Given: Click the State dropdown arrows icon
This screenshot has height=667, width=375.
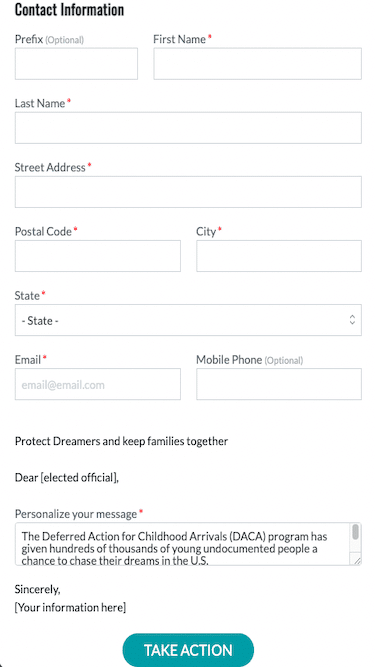Looking at the screenshot, I should (x=352, y=320).
